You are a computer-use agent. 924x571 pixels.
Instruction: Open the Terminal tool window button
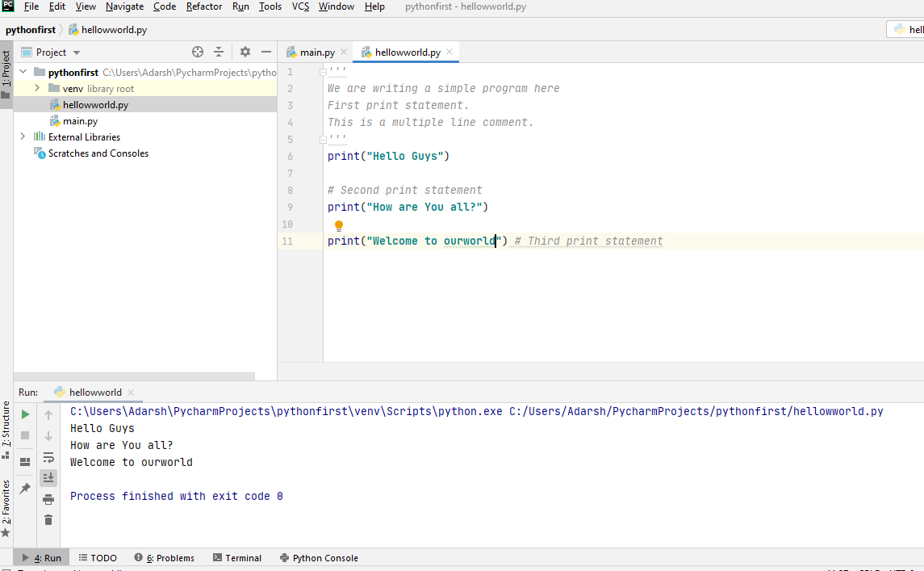coord(237,558)
